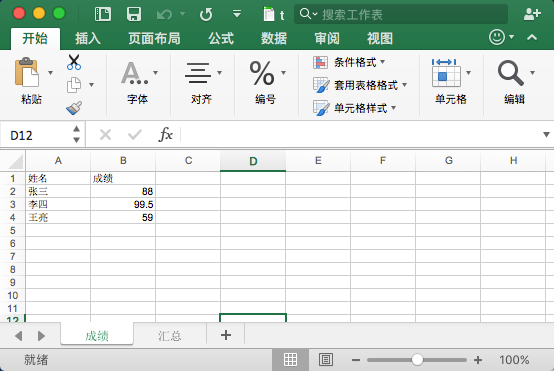
Task: Select the format painter brush icon
Action: (74, 108)
